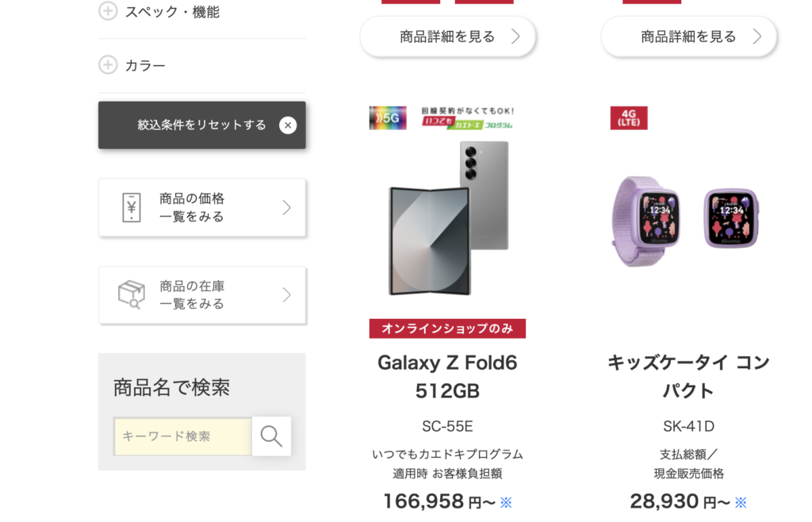This screenshot has height=522, width=812.
Task: Click the magnifier search icon
Action: (271, 436)
